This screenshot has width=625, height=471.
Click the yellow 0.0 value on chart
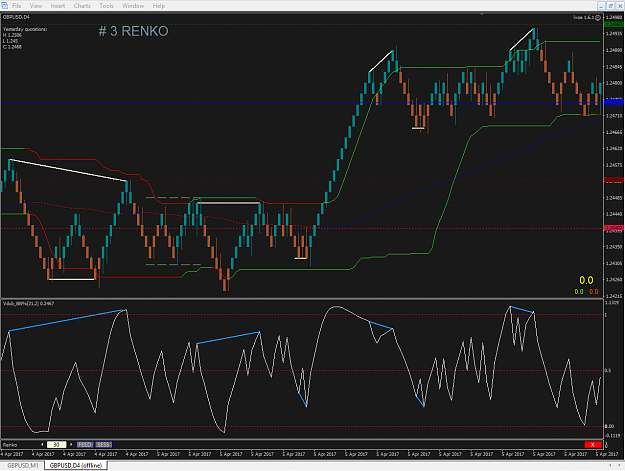586,281
